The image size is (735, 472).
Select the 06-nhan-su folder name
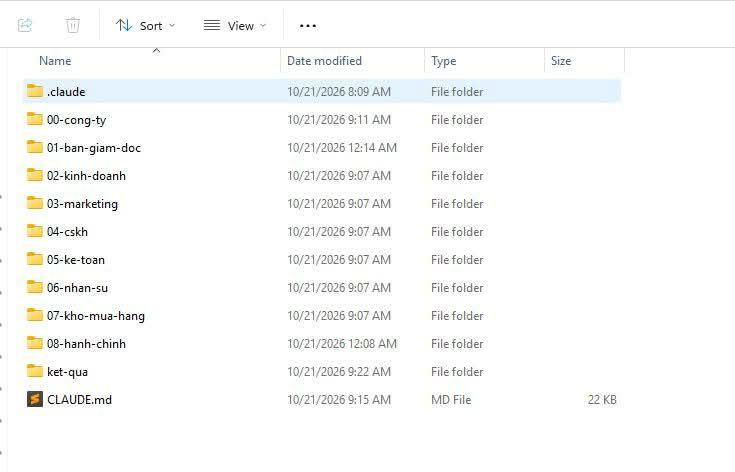pos(77,288)
